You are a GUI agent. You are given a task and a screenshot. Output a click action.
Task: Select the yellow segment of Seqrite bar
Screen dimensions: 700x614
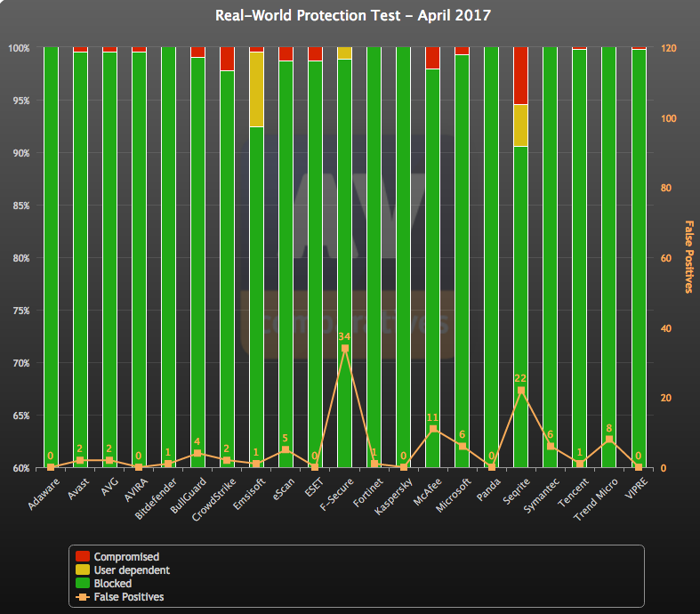521,125
